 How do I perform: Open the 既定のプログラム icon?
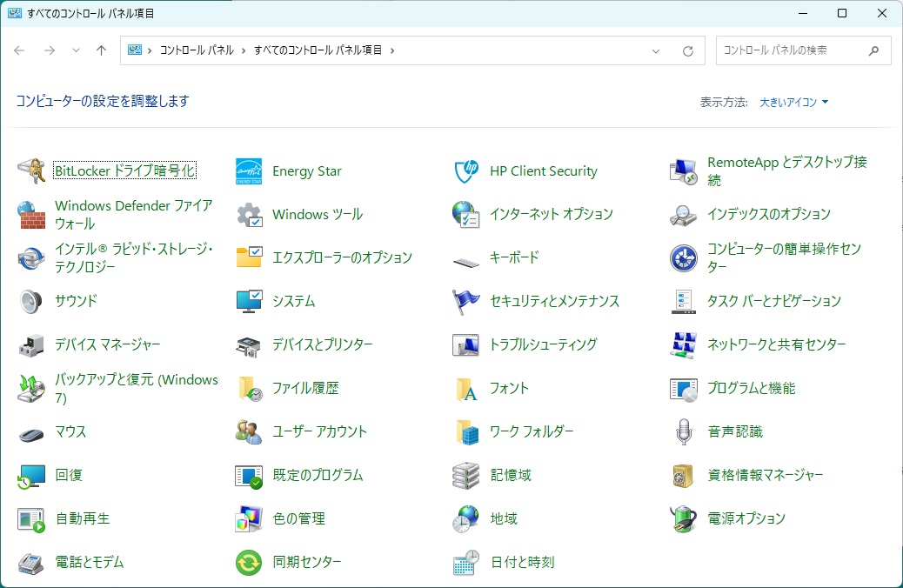tap(249, 475)
